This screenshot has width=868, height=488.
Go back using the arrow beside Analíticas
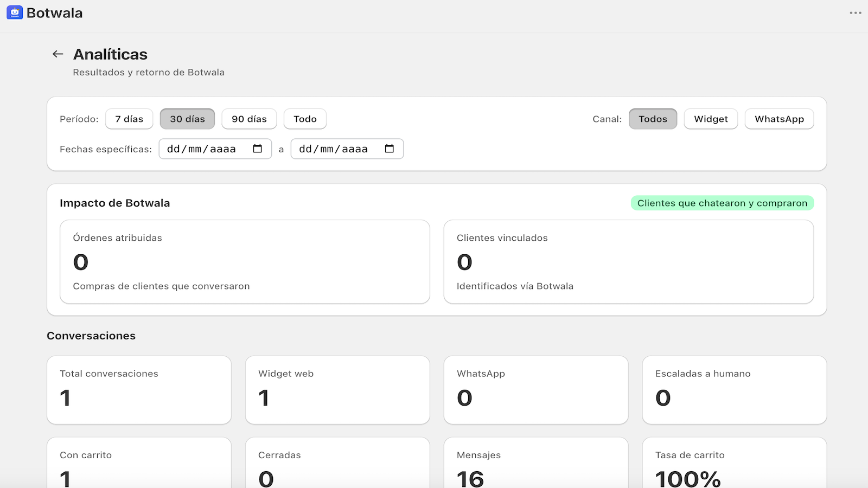58,54
